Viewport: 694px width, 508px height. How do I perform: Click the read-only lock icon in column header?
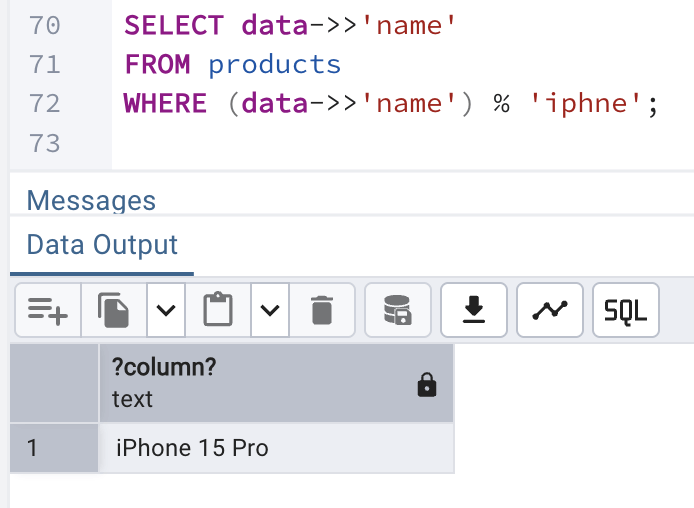[x=427, y=385]
